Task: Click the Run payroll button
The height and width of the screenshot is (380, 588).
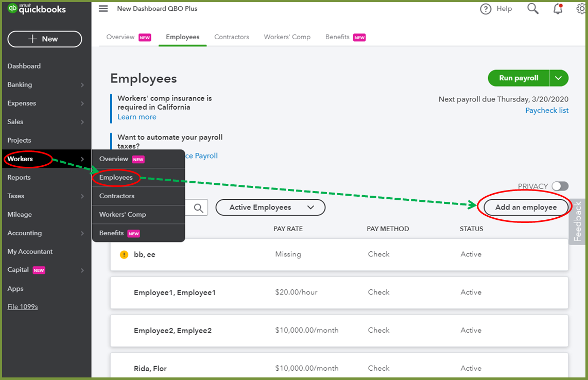Action: click(x=518, y=78)
